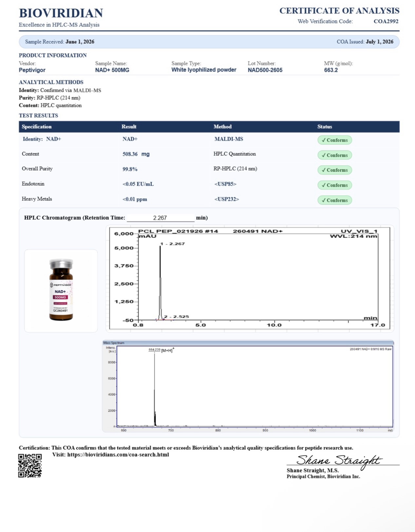
Task: Select the vendor name Peptivigor
Action: coord(32,70)
